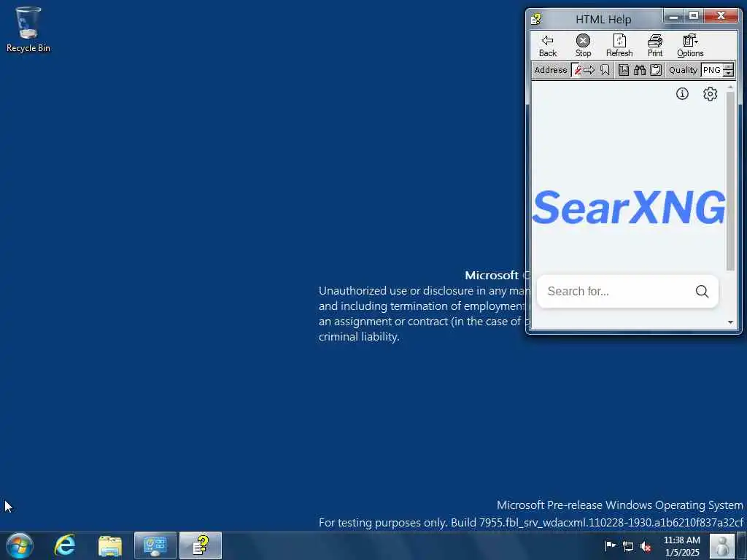The image size is (747, 560).
Task: Select the Quality PNG field
Action: click(712, 70)
